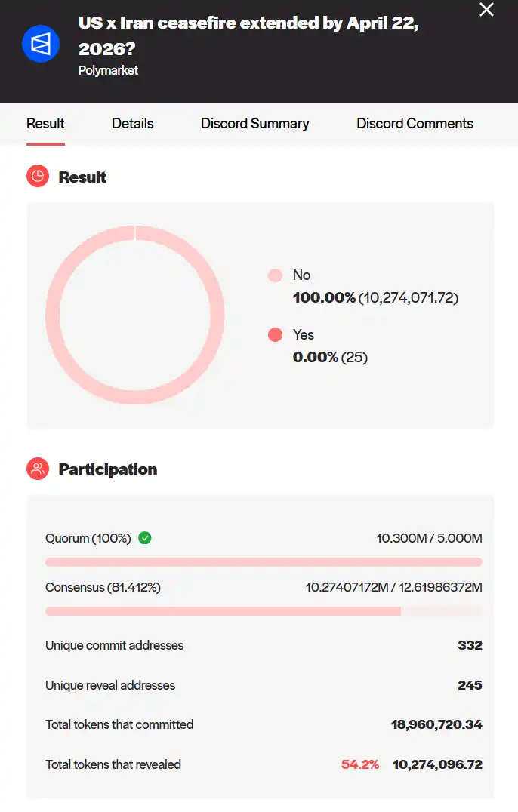Click the Yes legend color dot
Viewport: 518px width, 812px height.
[275, 335]
